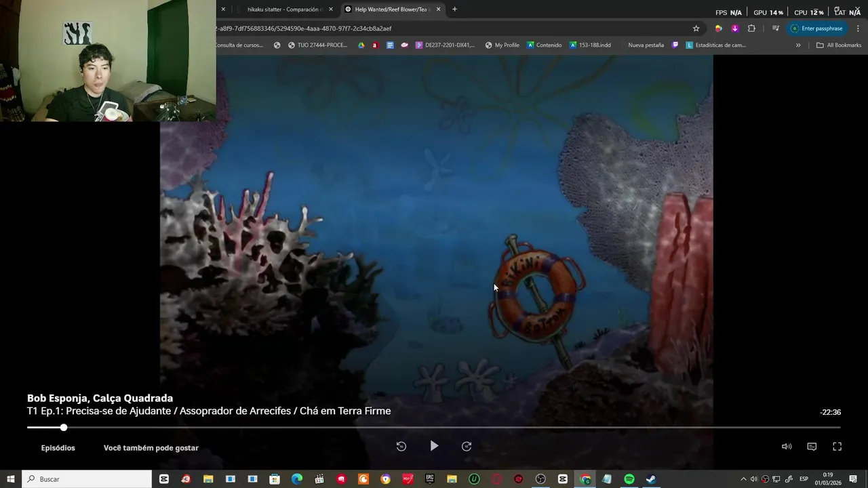Open Epic Games launcher in taskbar
The height and width of the screenshot is (488, 868).
click(x=430, y=479)
